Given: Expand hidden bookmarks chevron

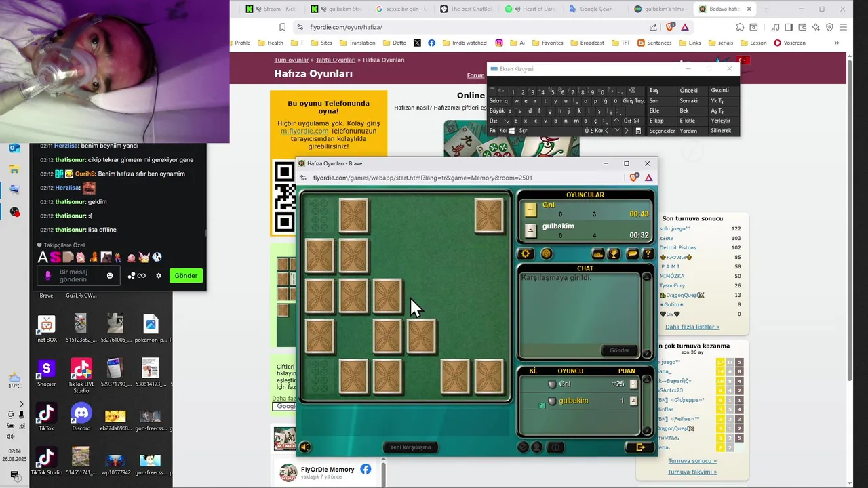Looking at the screenshot, I should 836,43.
